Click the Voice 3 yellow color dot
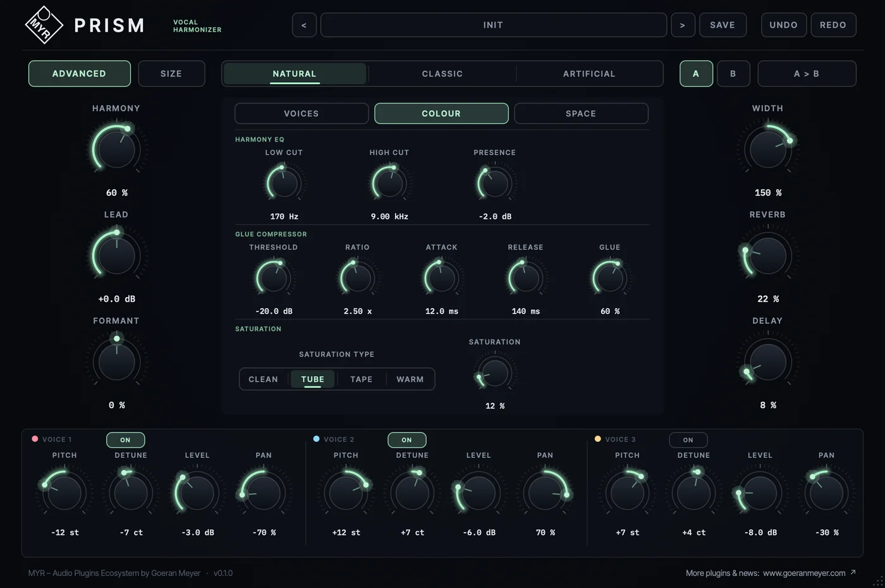885x588 pixels. pyautogui.click(x=597, y=439)
